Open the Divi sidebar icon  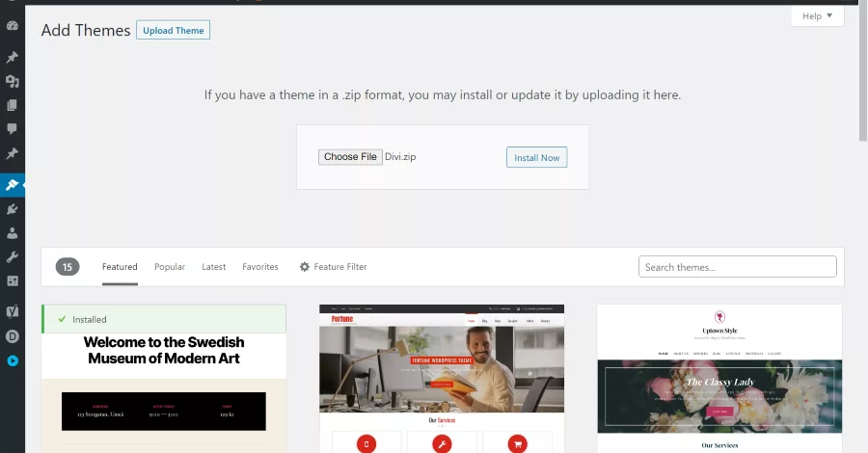[x=13, y=336]
